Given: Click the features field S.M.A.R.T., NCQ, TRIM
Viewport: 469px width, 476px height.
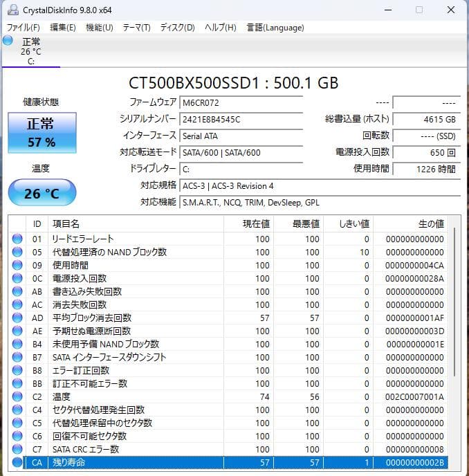Looking at the screenshot, I should tap(320, 203).
